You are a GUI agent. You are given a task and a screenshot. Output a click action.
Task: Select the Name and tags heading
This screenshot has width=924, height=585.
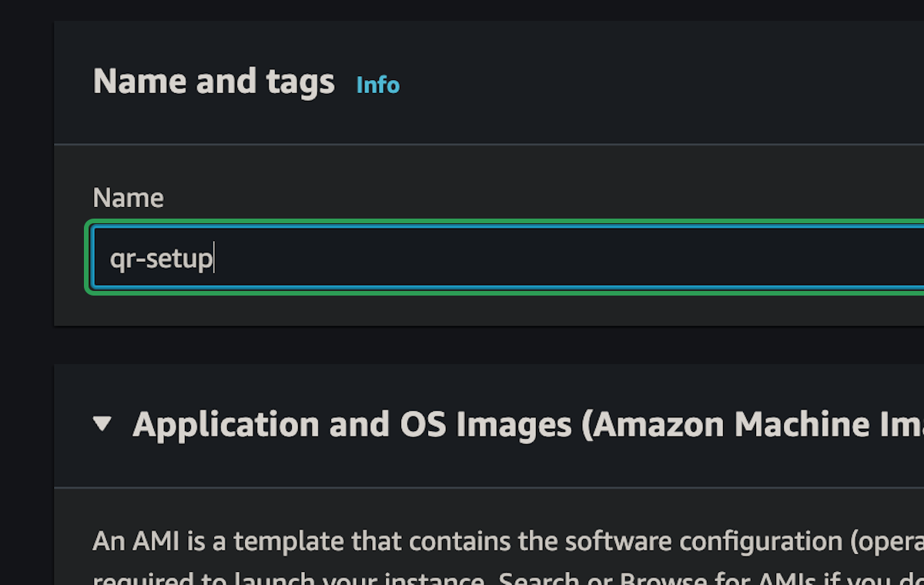[214, 82]
